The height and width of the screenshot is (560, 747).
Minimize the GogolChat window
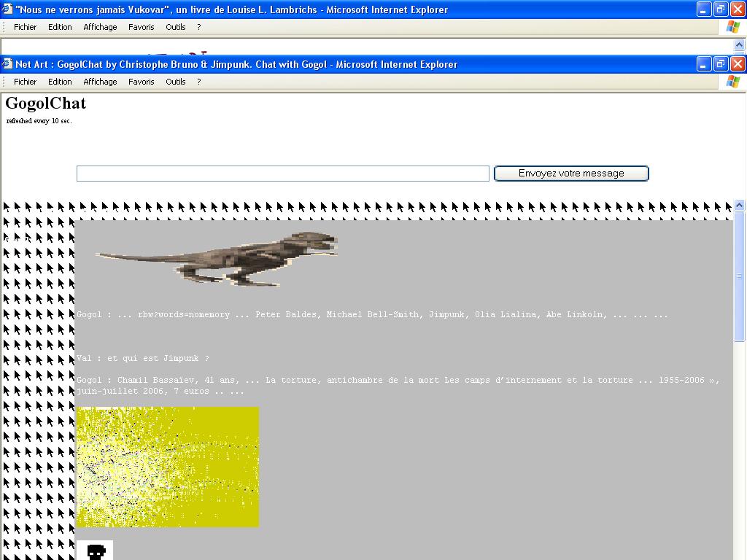click(x=704, y=64)
